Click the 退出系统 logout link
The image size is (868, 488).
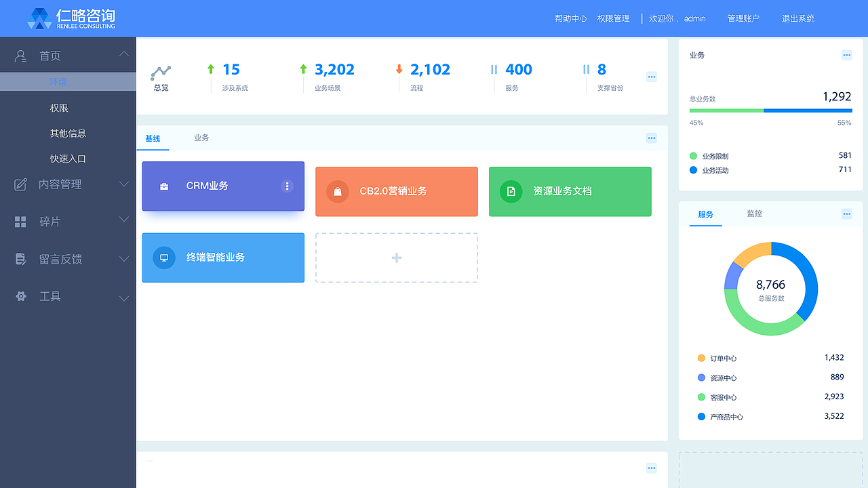tap(798, 18)
